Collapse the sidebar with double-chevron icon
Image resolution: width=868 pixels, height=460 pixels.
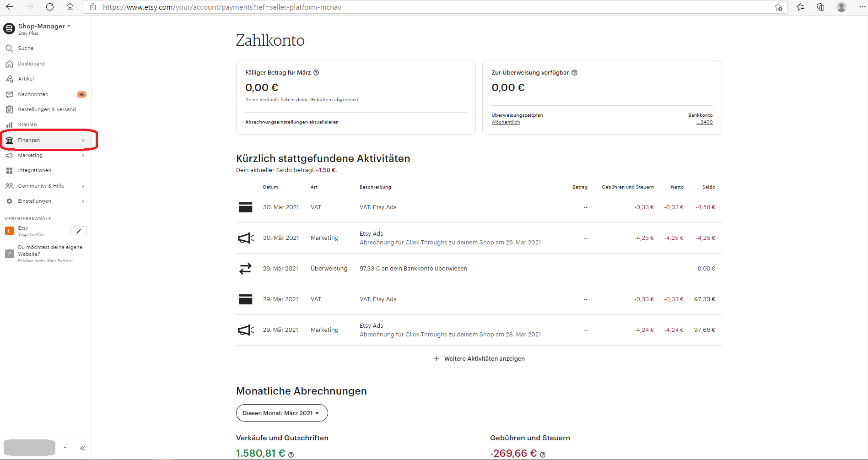tap(82, 448)
